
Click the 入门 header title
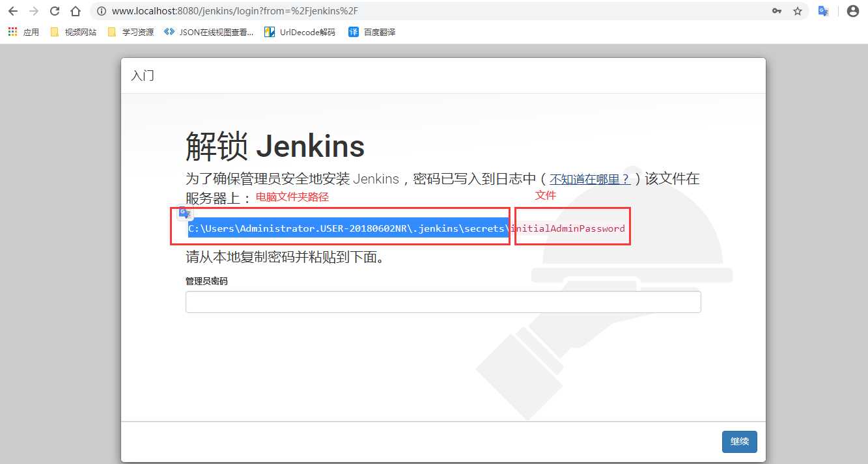143,75
